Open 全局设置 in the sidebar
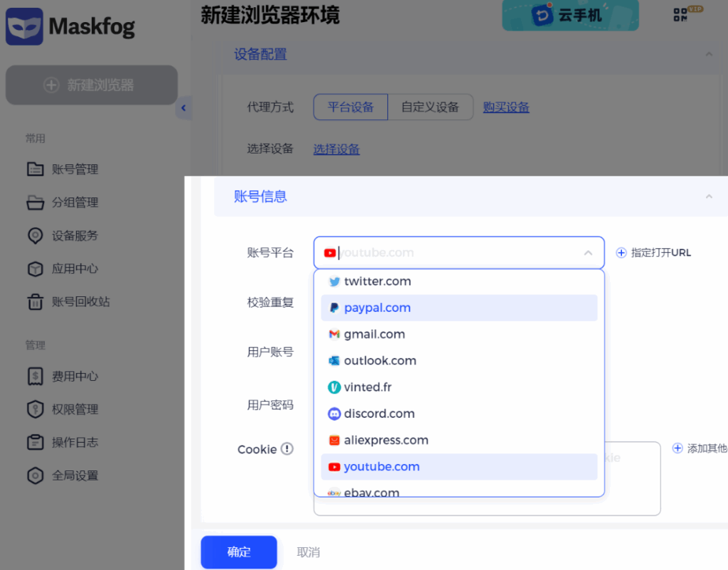The height and width of the screenshot is (570, 728). [75, 475]
